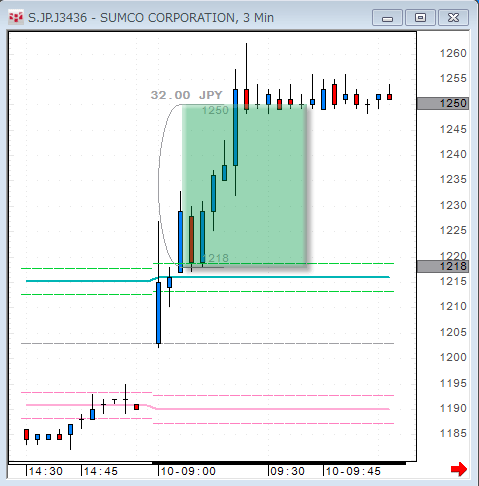Click the 1218 label inside the green box
479x486 pixels.
coord(215,258)
